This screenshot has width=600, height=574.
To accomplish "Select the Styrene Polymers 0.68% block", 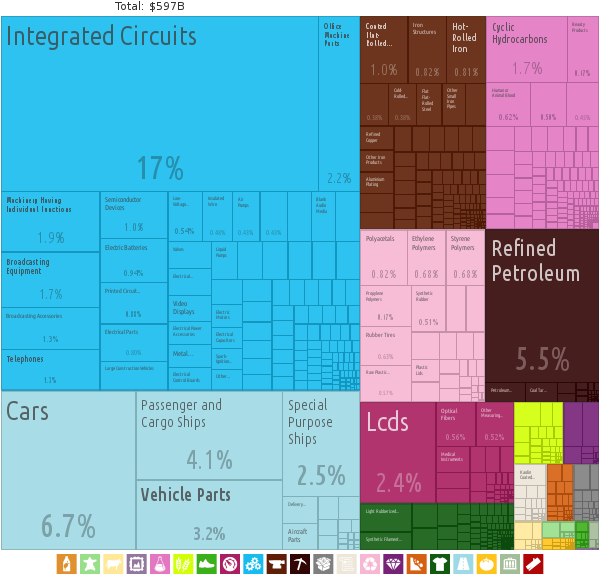I will pyautogui.click(x=466, y=258).
